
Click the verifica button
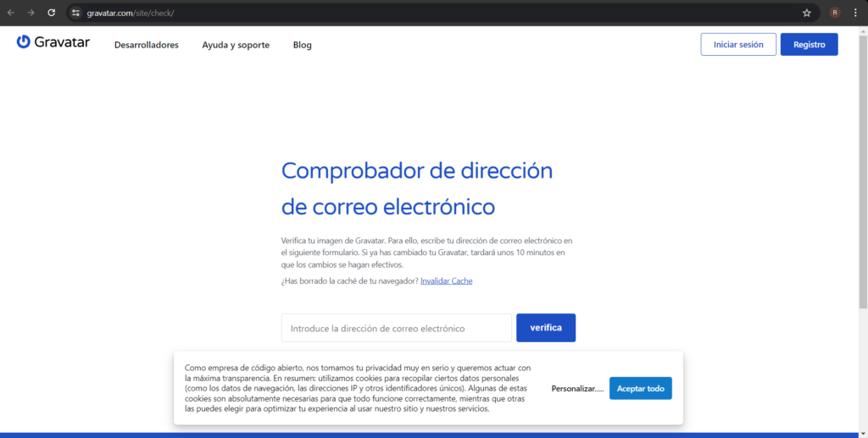[x=546, y=328]
